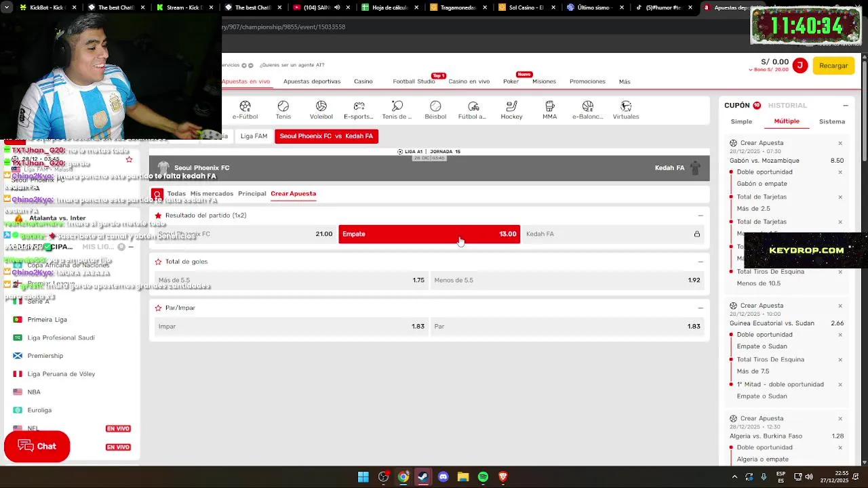Favorite the Par/Impar market star

[x=158, y=308]
